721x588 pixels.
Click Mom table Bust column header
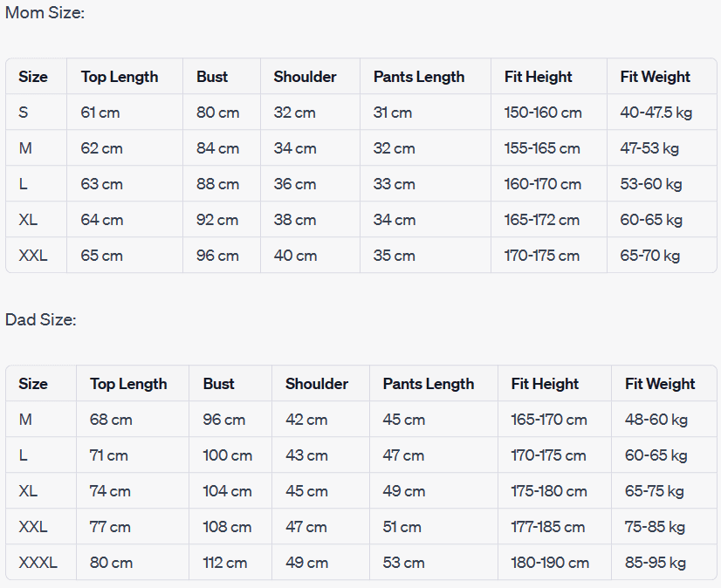coord(212,77)
